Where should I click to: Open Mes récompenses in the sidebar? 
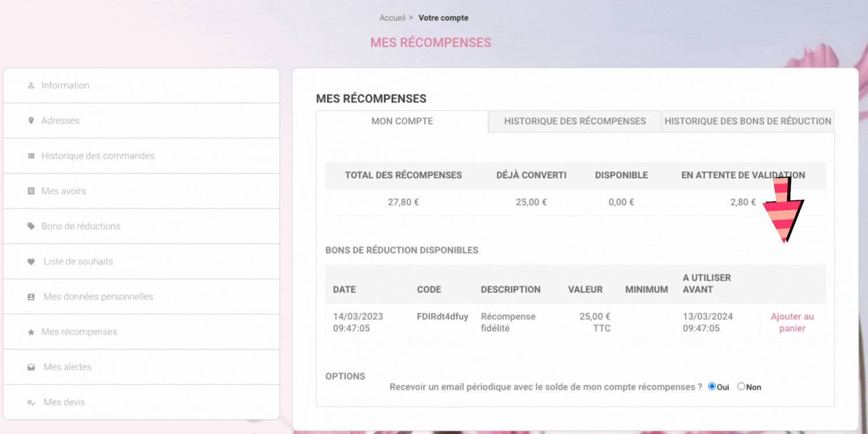point(141,332)
